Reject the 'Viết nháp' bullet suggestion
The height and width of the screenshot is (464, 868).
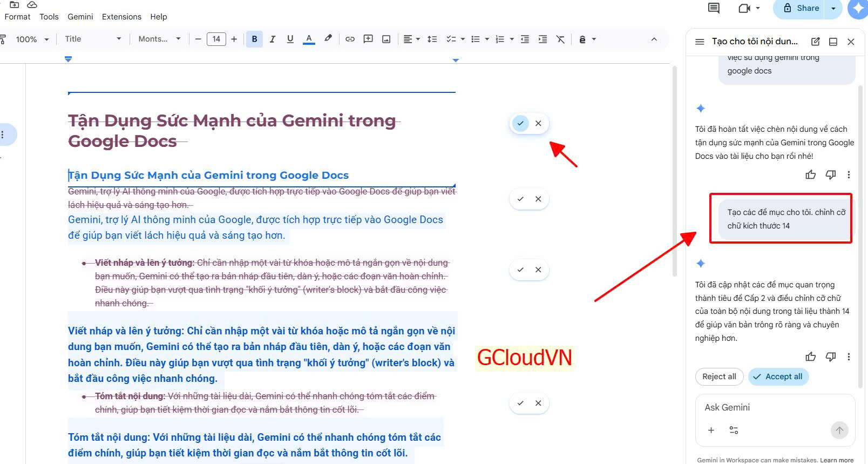coord(538,270)
